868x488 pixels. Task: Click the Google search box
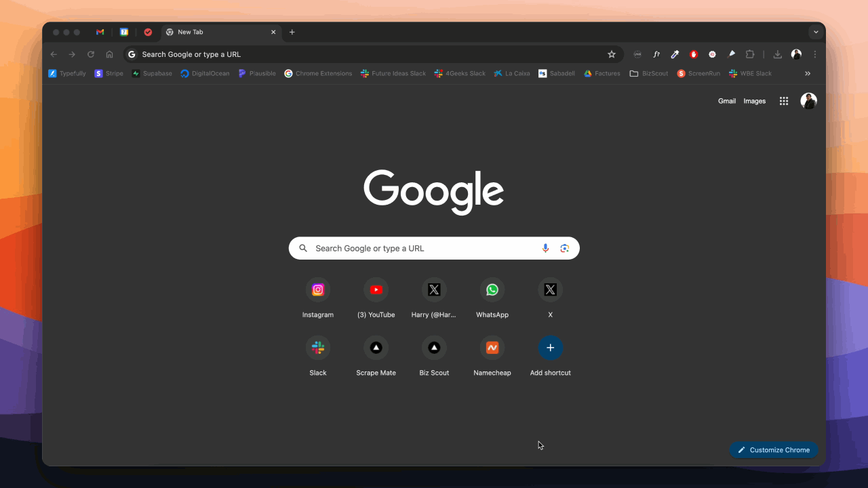tap(434, 248)
